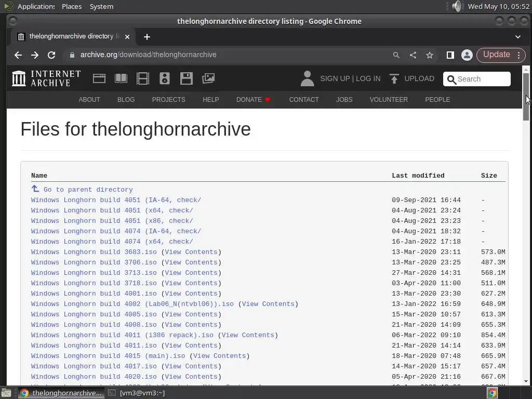Open the CONTACT menu item
The width and height of the screenshot is (532, 399).
coord(304,100)
